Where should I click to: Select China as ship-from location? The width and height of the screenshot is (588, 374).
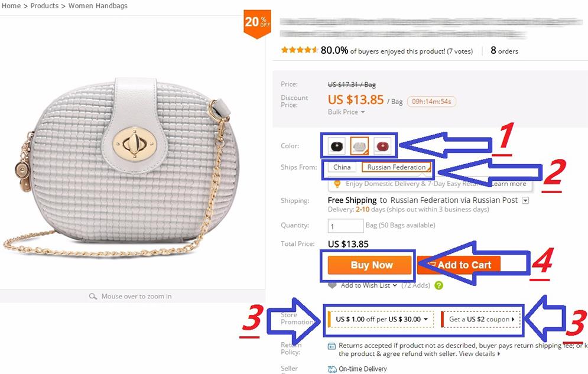342,167
